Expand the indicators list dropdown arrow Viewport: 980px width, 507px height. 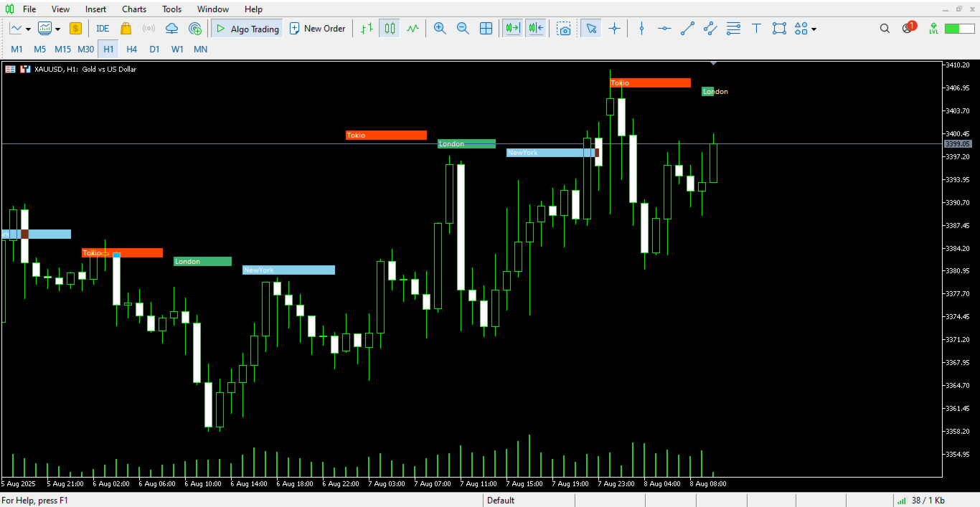(57, 29)
